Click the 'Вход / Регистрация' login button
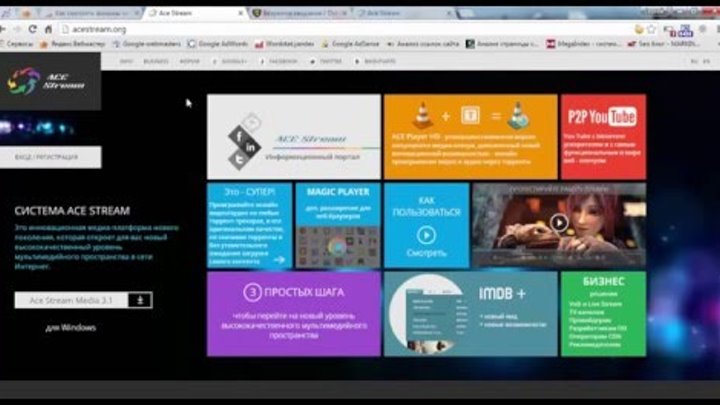This screenshot has height=405, width=720. coord(50,158)
